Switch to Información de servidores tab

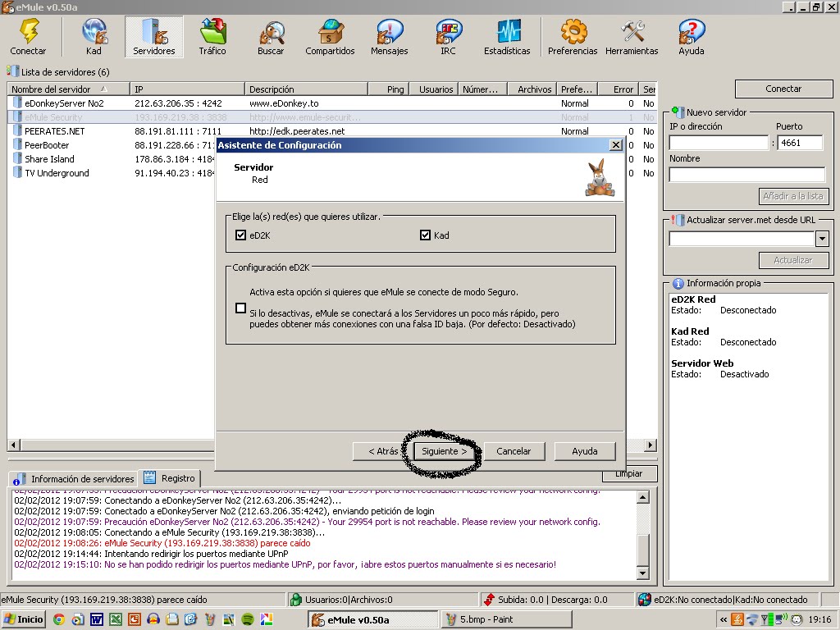tap(74, 478)
